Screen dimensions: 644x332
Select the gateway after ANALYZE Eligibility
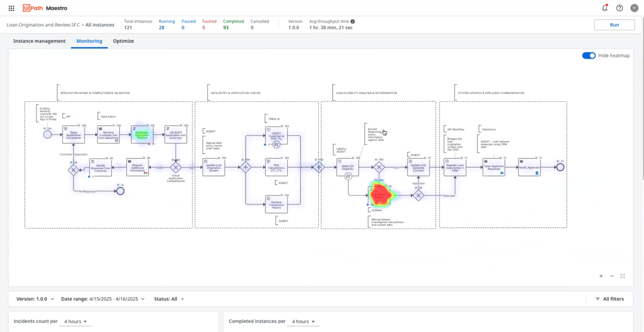[x=378, y=167]
